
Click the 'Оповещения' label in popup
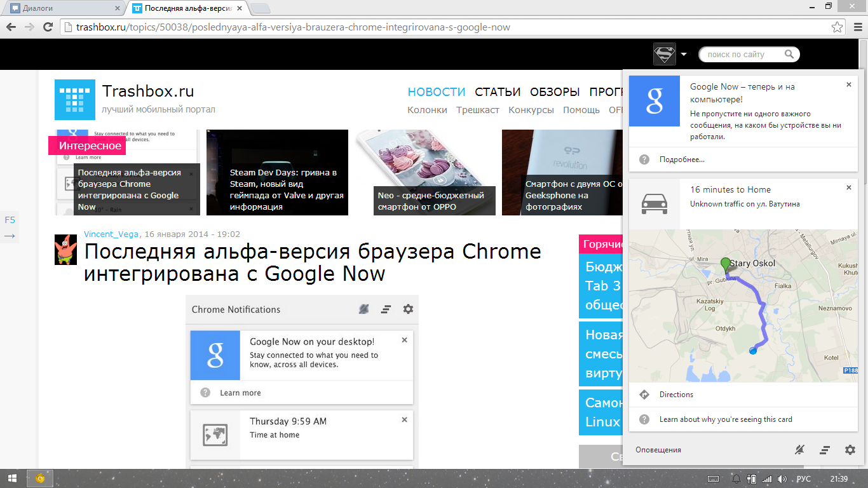click(658, 450)
